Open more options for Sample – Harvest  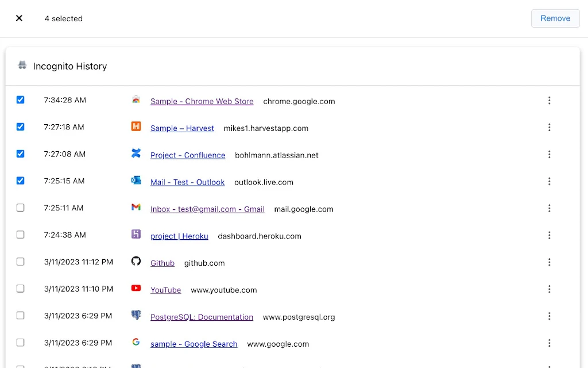tap(549, 128)
